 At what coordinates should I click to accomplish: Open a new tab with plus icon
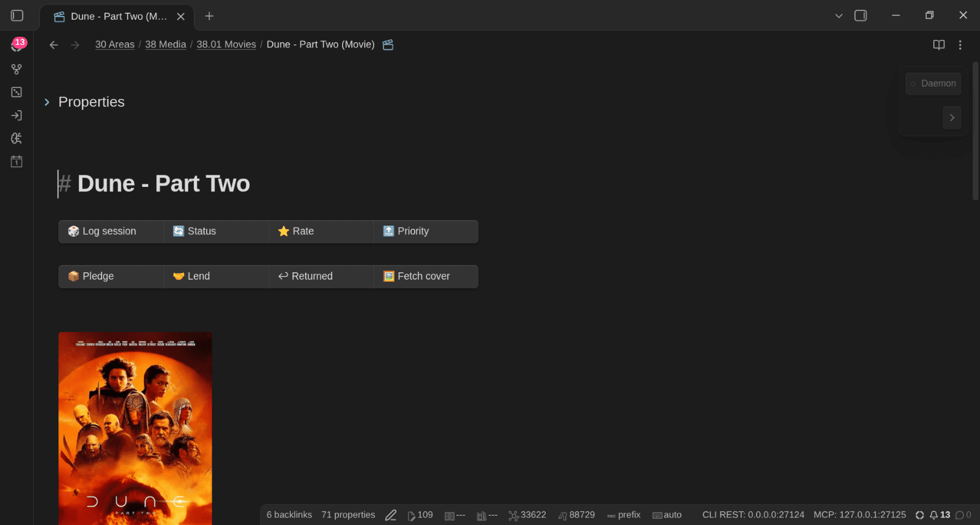coord(209,16)
